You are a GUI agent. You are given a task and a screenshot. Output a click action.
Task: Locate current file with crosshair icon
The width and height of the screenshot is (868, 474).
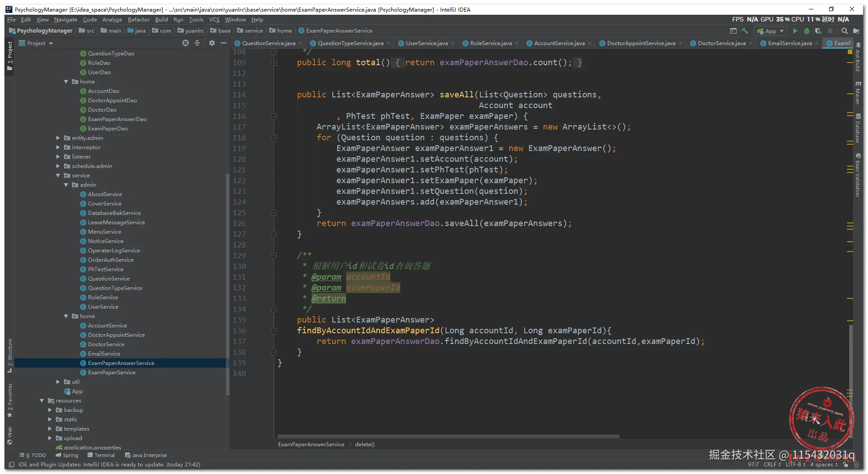tap(186, 43)
